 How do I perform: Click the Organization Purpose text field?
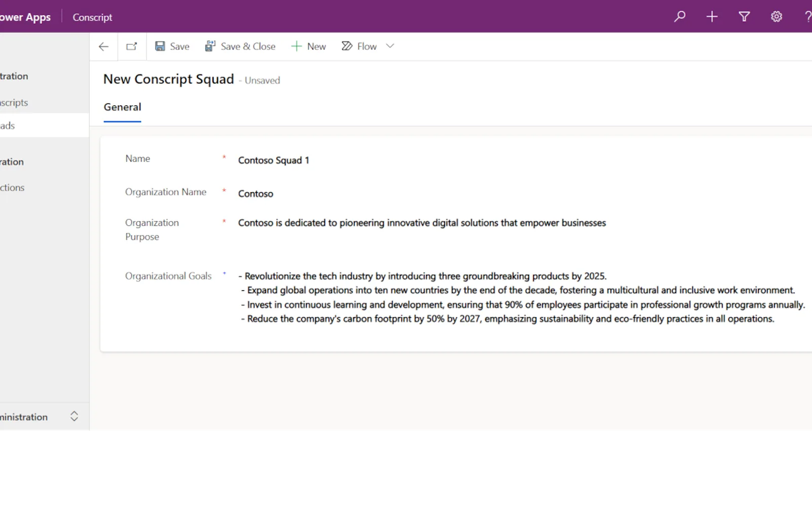pyautogui.click(x=523, y=230)
